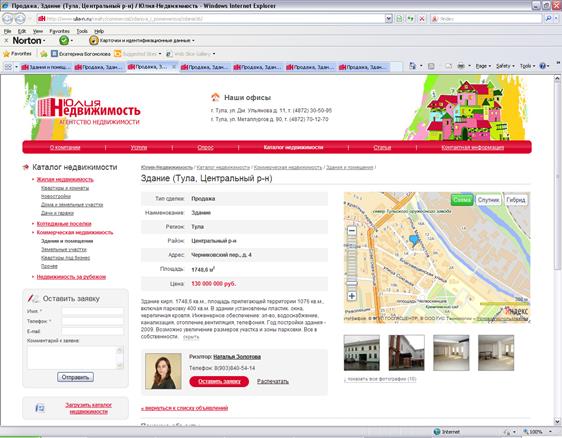Open the third interior room thumbnail
Viewport: 562px width, 438px height.
[451, 353]
